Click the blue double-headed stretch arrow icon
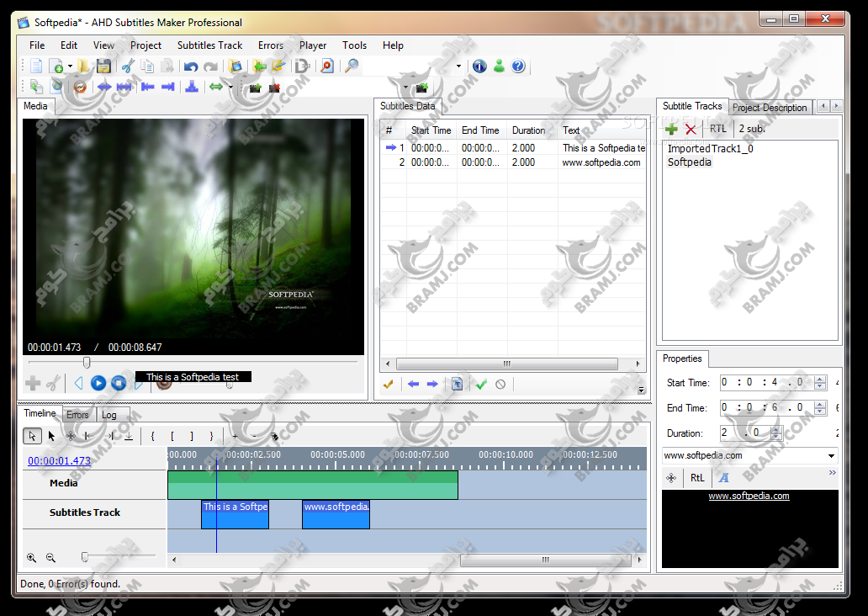The height and width of the screenshot is (616, 868). (104, 87)
